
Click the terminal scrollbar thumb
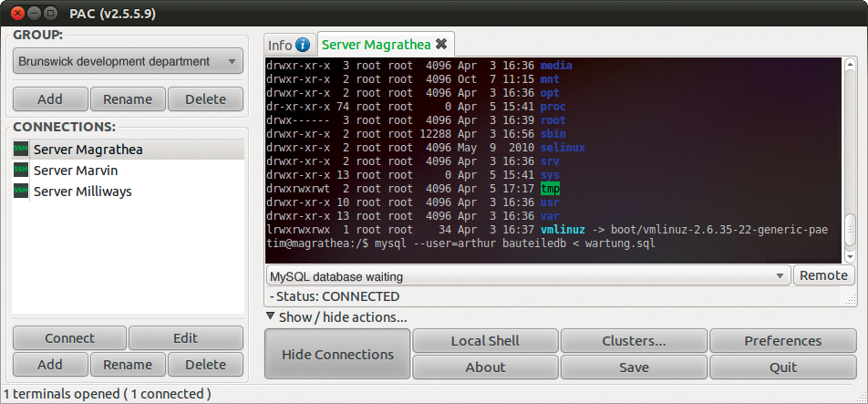(x=850, y=232)
